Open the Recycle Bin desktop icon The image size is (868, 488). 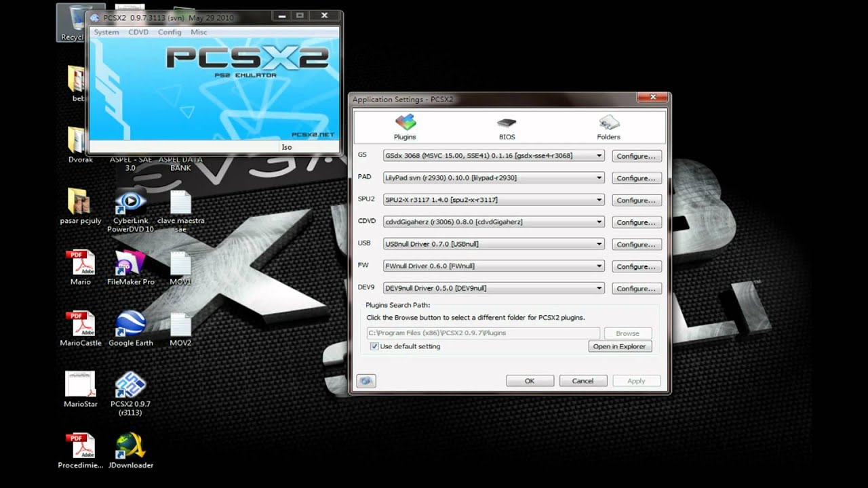click(72, 24)
